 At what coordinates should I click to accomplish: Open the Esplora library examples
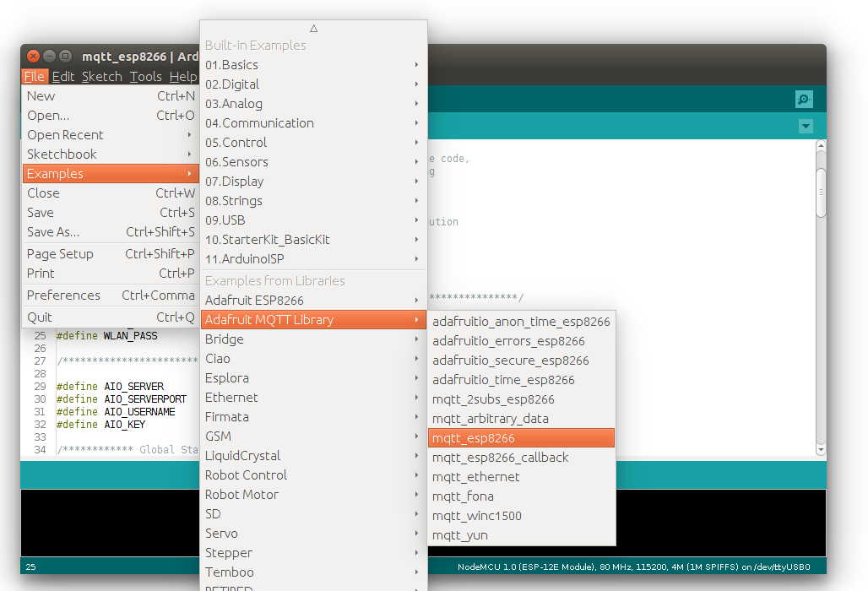click(313, 378)
